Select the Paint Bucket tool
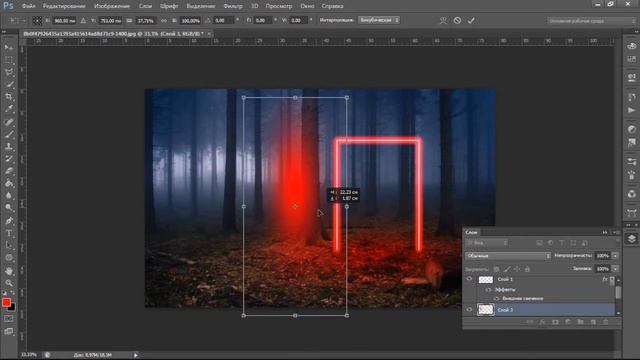640x360 pixels. (9, 183)
